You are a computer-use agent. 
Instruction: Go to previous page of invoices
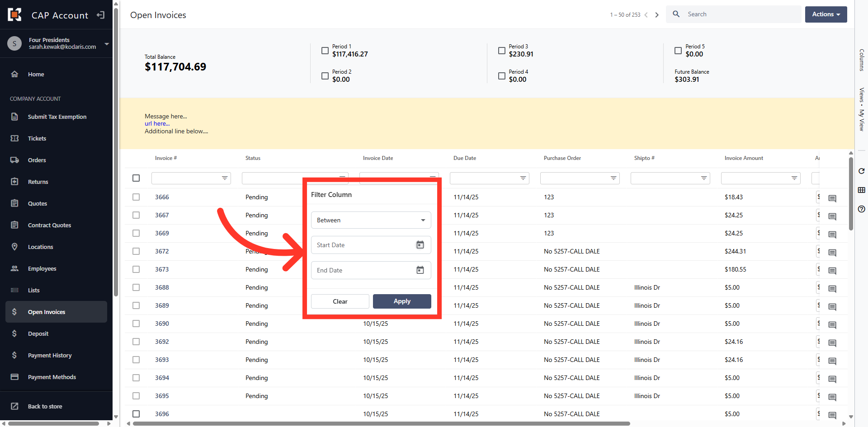[646, 15]
